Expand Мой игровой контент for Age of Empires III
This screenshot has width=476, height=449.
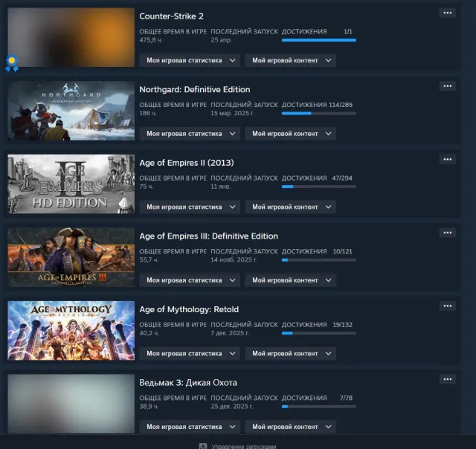291,280
